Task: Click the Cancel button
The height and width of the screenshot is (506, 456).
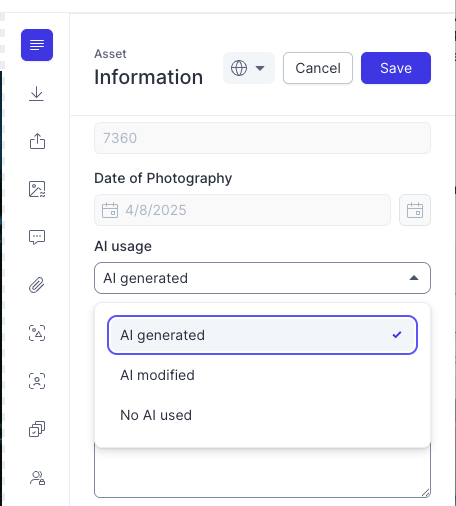Action: [x=318, y=68]
